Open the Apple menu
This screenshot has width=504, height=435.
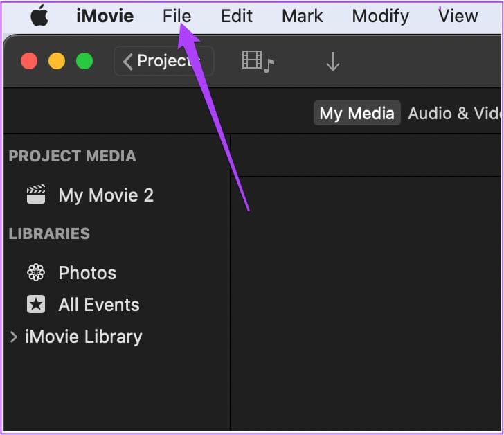tap(39, 15)
